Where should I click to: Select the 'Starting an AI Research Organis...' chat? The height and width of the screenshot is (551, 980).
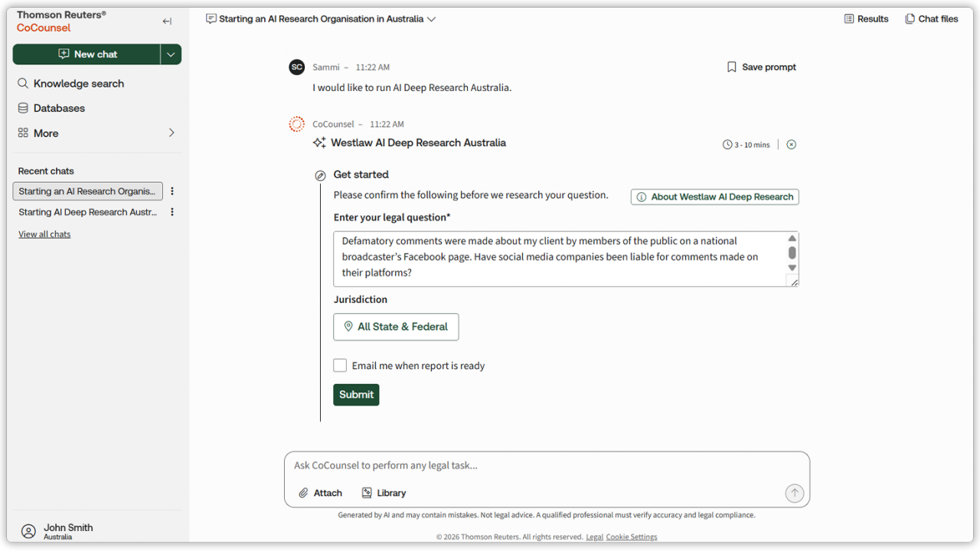pos(87,191)
